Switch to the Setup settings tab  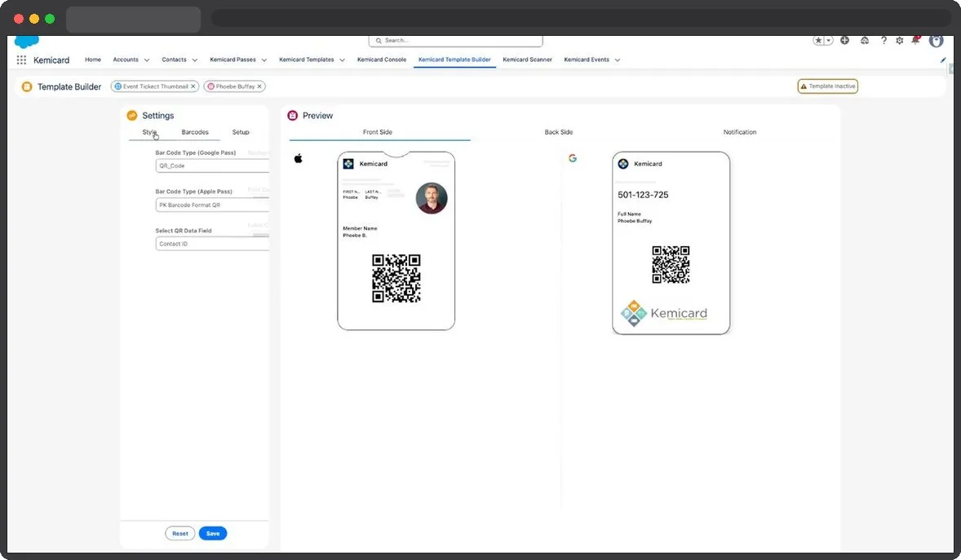pyautogui.click(x=240, y=132)
